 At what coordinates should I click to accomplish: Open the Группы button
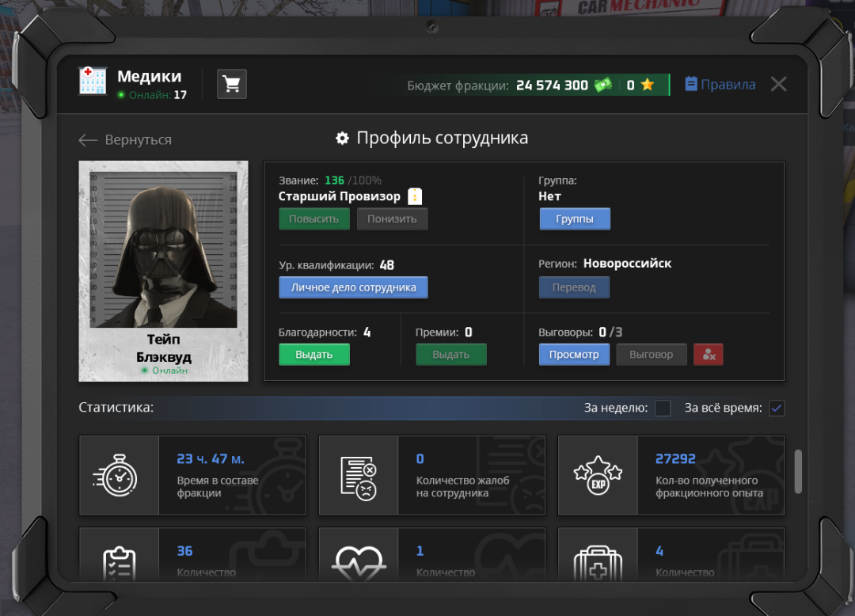coord(575,219)
